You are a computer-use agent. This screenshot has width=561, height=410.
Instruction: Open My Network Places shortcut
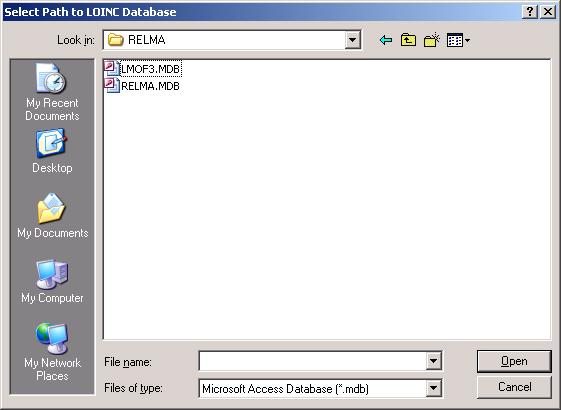pyautogui.click(x=52, y=352)
